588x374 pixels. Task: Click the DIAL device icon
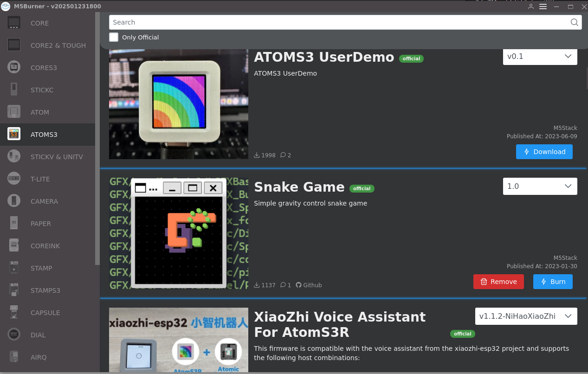click(14, 335)
